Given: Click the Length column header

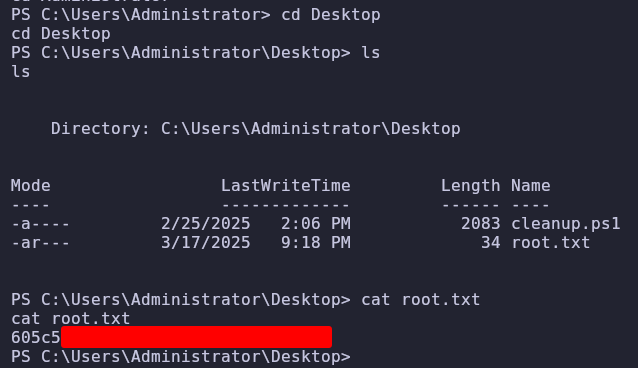Looking at the screenshot, I should pos(471,186).
